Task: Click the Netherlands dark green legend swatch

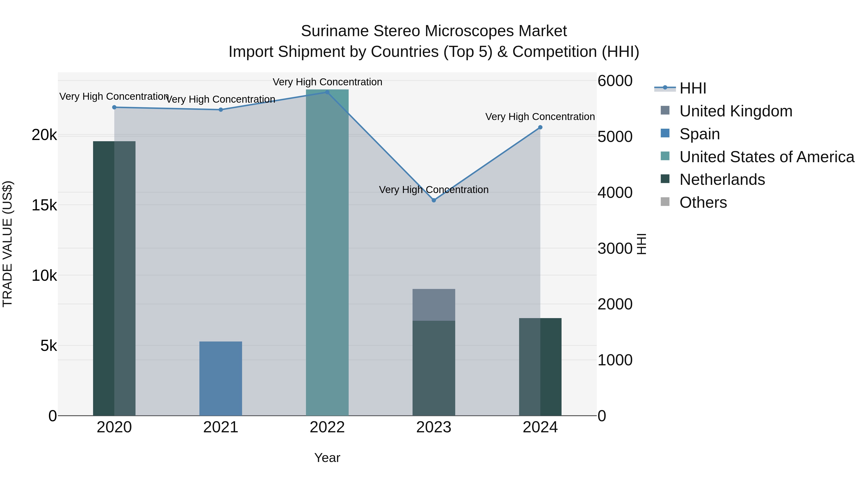Action: click(665, 179)
